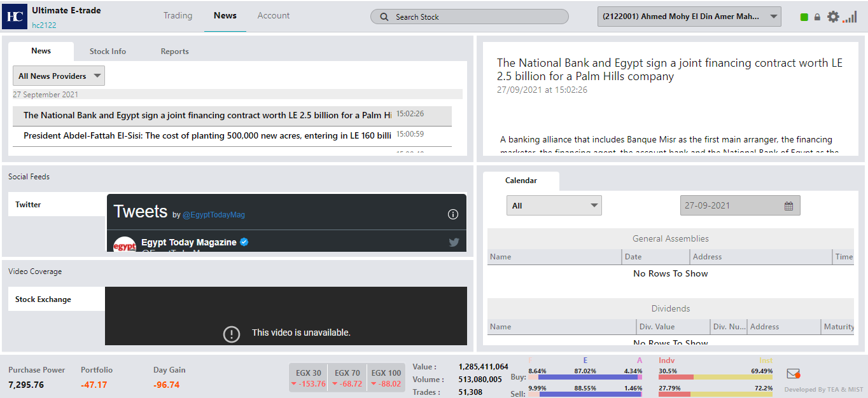Go to the Account tab

(274, 15)
